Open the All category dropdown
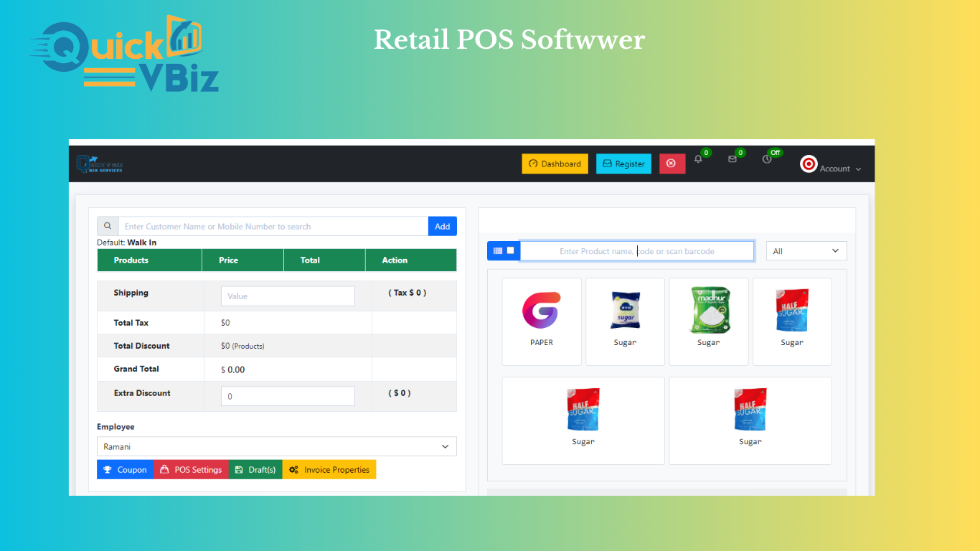980x551 pixels. coord(806,251)
